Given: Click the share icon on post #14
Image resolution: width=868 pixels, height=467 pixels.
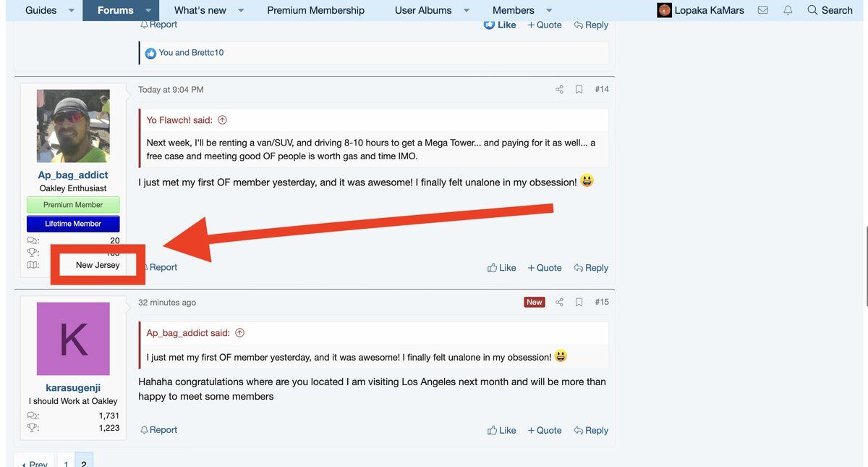Looking at the screenshot, I should pos(559,90).
